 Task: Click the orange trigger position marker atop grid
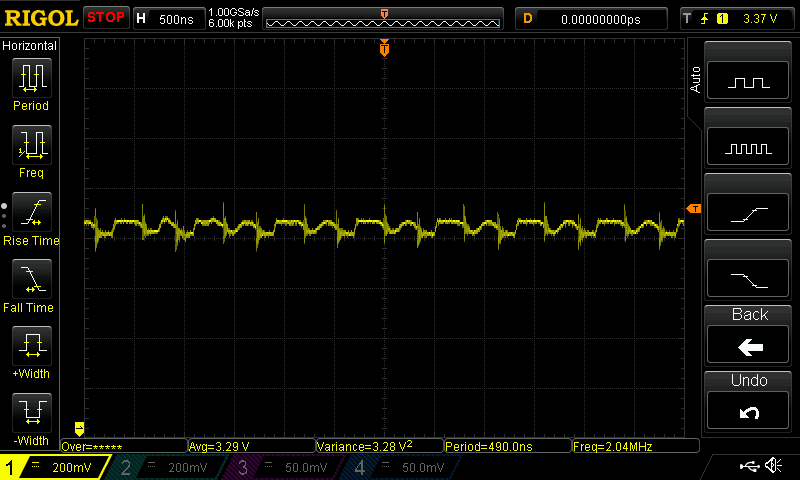(x=384, y=48)
